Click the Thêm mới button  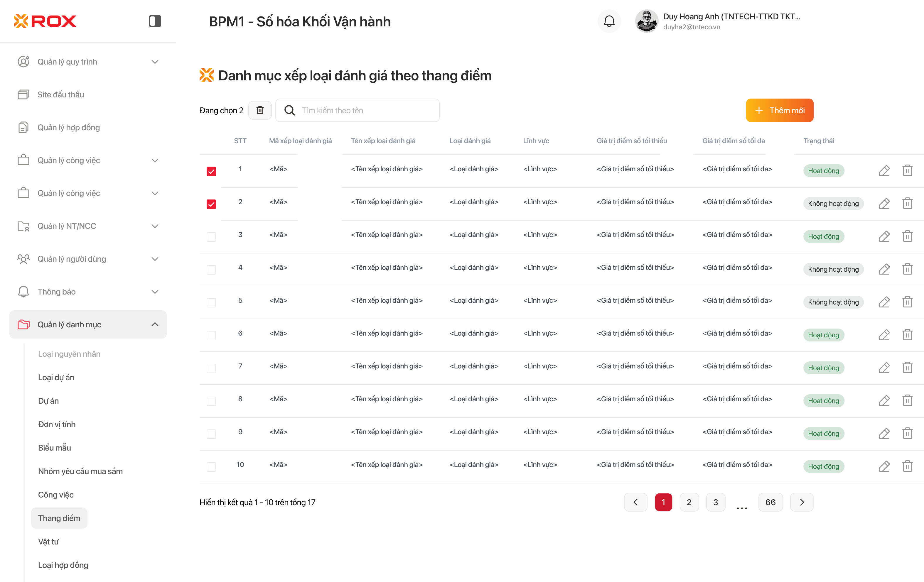click(x=779, y=110)
